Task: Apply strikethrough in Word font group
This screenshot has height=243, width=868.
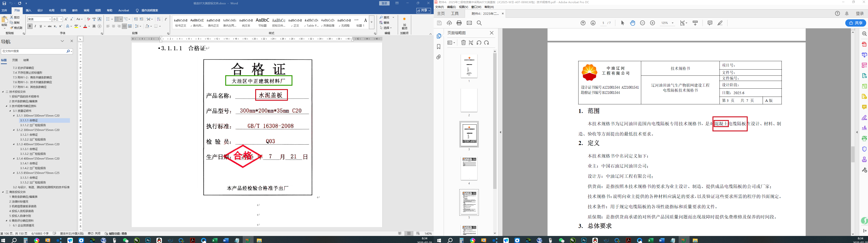Action: (x=49, y=26)
